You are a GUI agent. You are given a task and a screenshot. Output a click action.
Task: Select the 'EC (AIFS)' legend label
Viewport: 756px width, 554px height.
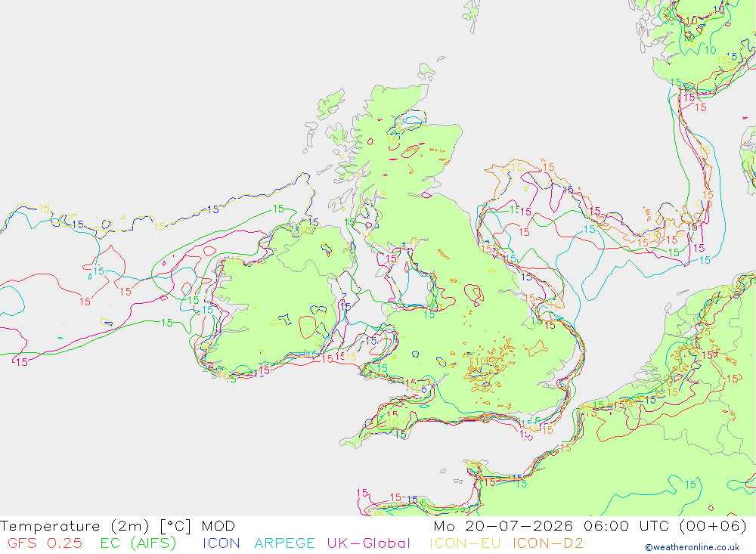[x=138, y=543]
